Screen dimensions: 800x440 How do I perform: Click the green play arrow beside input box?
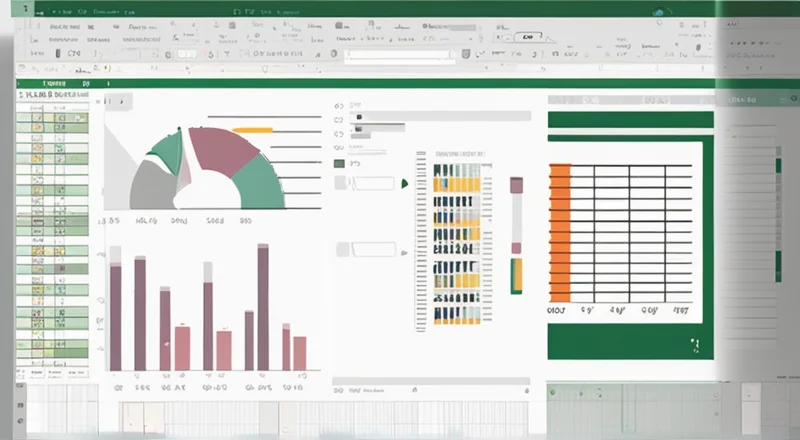pyautogui.click(x=404, y=183)
